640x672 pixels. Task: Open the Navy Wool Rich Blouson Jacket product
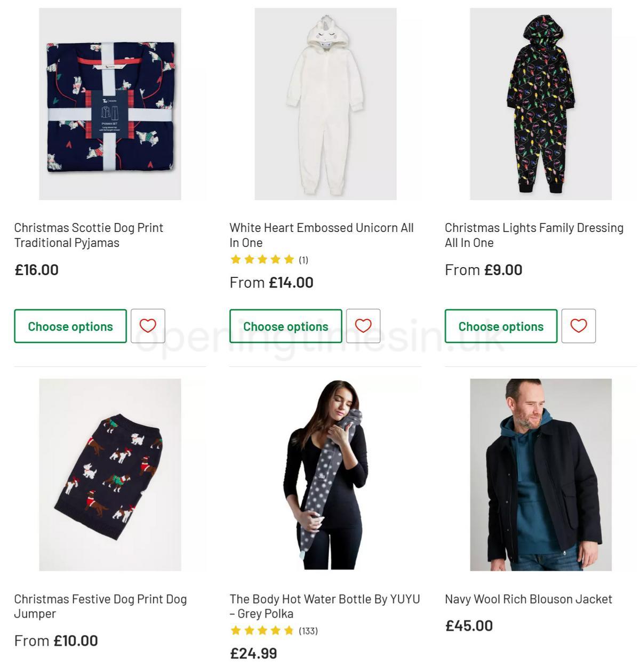pos(529,599)
